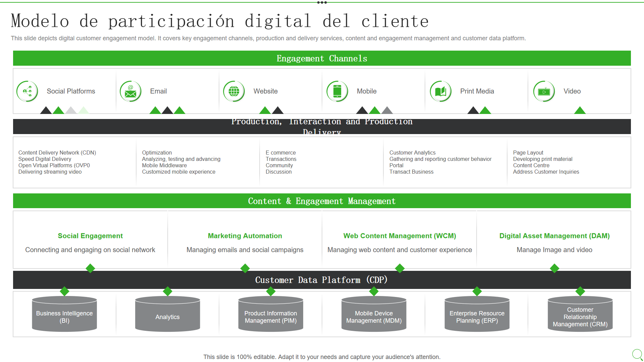The height and width of the screenshot is (362, 644).
Task: Click 'Address Customer Inquiries' text
Action: pyautogui.click(x=546, y=172)
